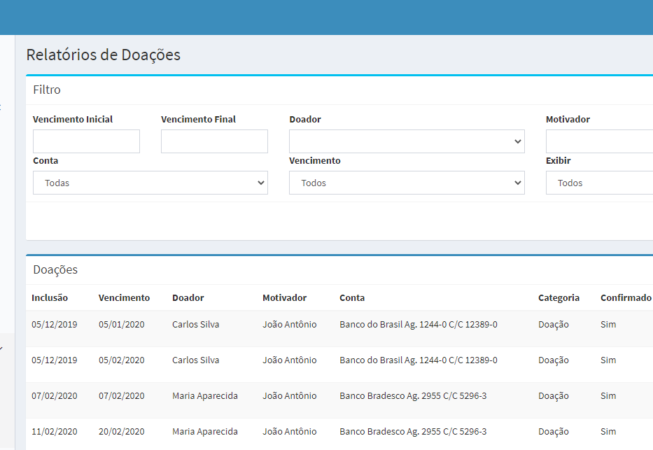Click the Confirmado column header
Image resolution: width=653 pixels, height=450 pixels.
[x=625, y=298]
